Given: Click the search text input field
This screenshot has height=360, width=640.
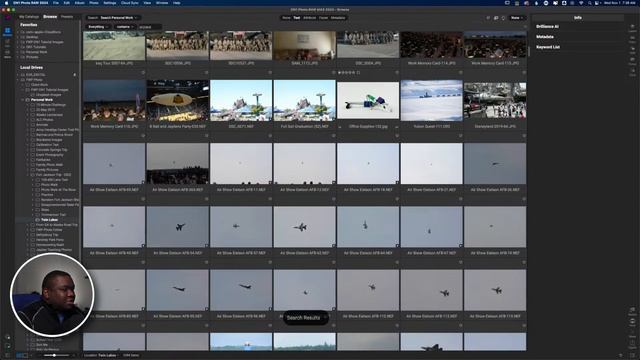Looking at the screenshot, I should pos(150,27).
